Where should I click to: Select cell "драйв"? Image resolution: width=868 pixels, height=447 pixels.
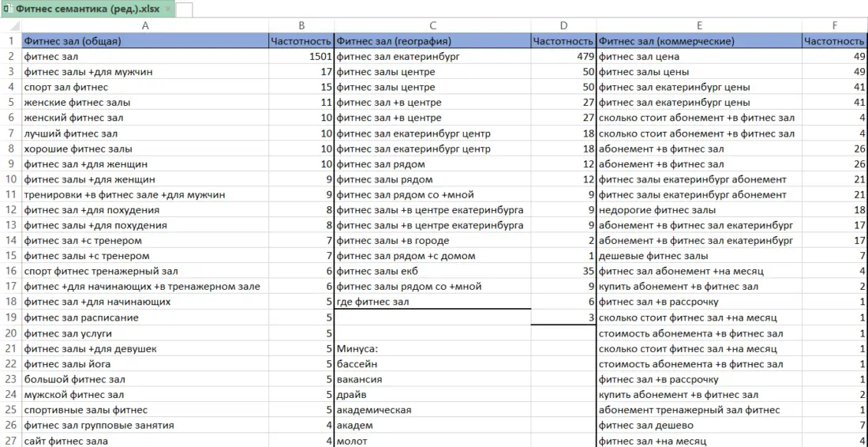(x=432, y=395)
